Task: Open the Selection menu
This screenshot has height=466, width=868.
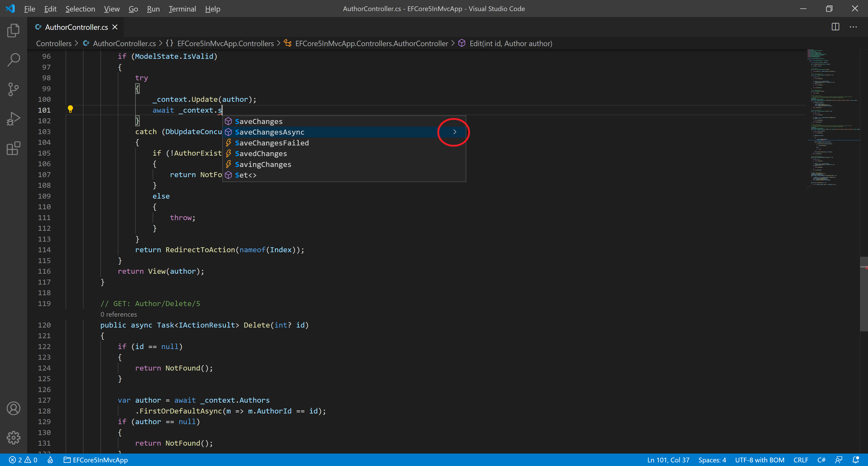Action: tap(80, 9)
